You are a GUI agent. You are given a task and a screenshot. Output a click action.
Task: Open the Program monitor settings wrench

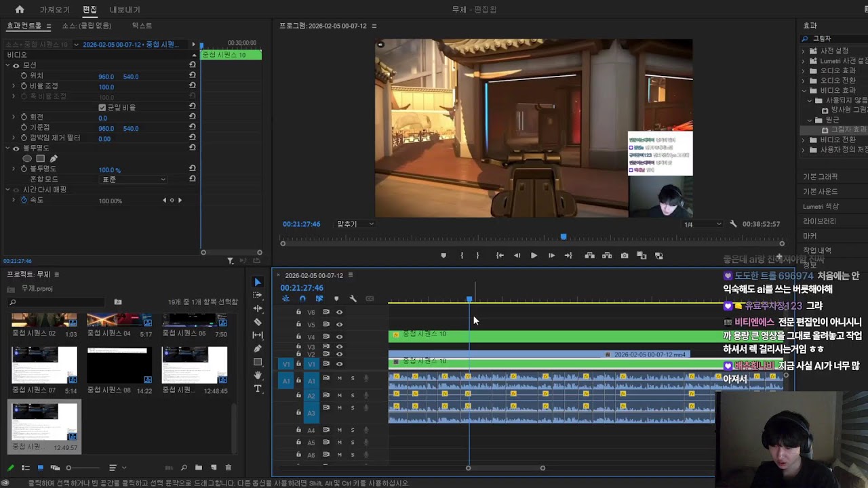coord(733,224)
